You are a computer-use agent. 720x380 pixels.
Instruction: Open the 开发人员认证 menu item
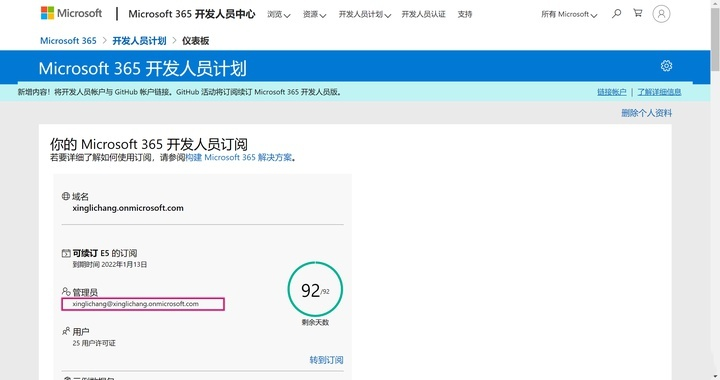point(423,14)
